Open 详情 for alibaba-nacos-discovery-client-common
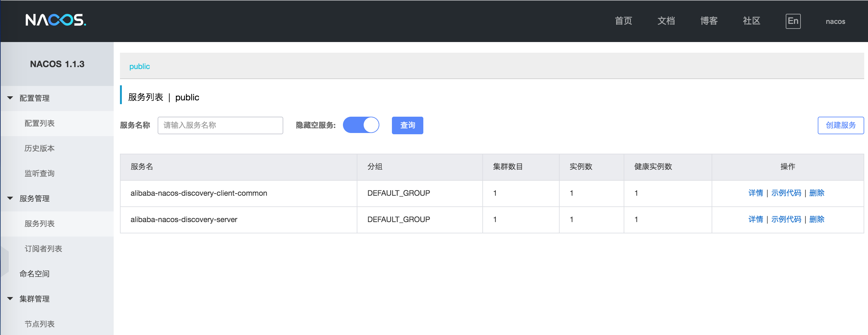 click(x=756, y=193)
